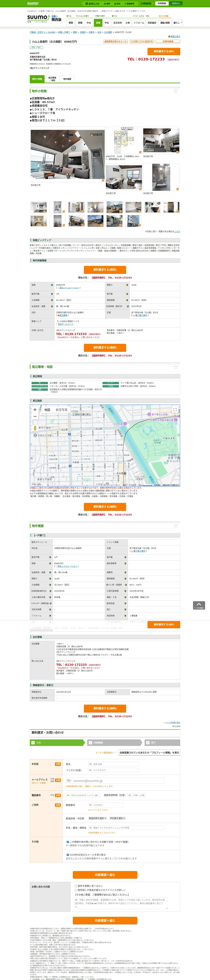Open the 情報の見方 help link

pyautogui.click(x=175, y=37)
